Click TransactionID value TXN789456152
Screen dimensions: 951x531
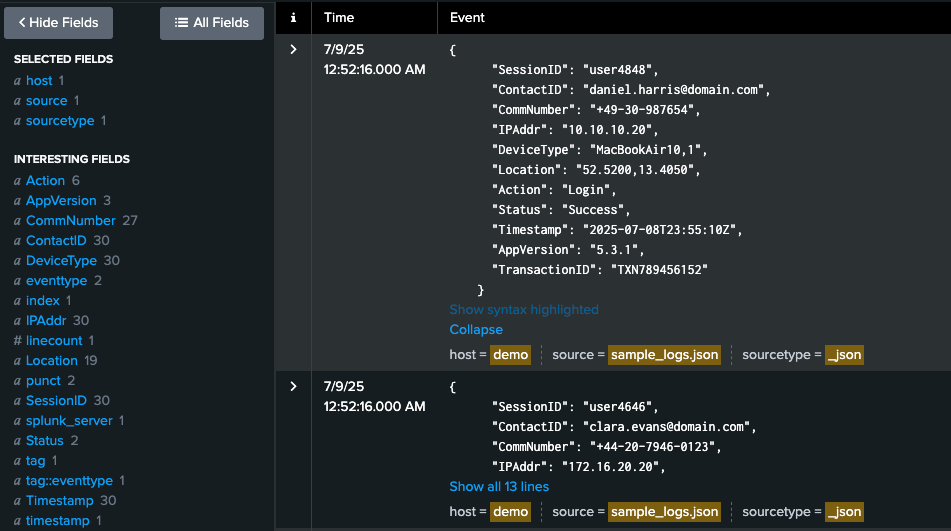click(x=660, y=270)
